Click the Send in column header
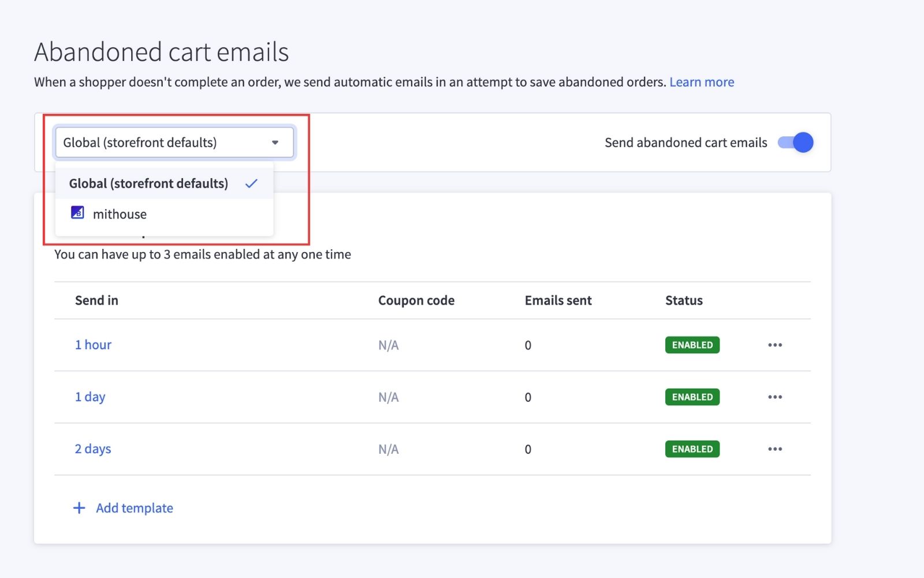 tap(96, 301)
